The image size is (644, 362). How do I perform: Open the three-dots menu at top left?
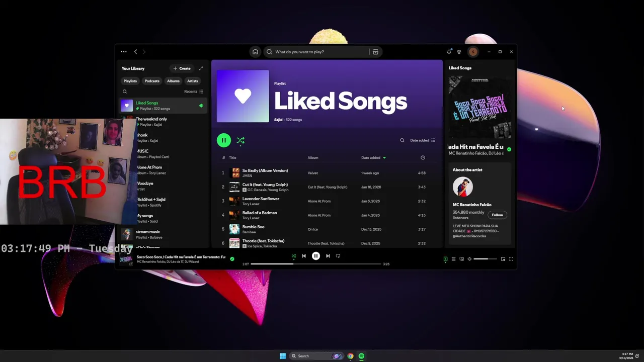124,52
